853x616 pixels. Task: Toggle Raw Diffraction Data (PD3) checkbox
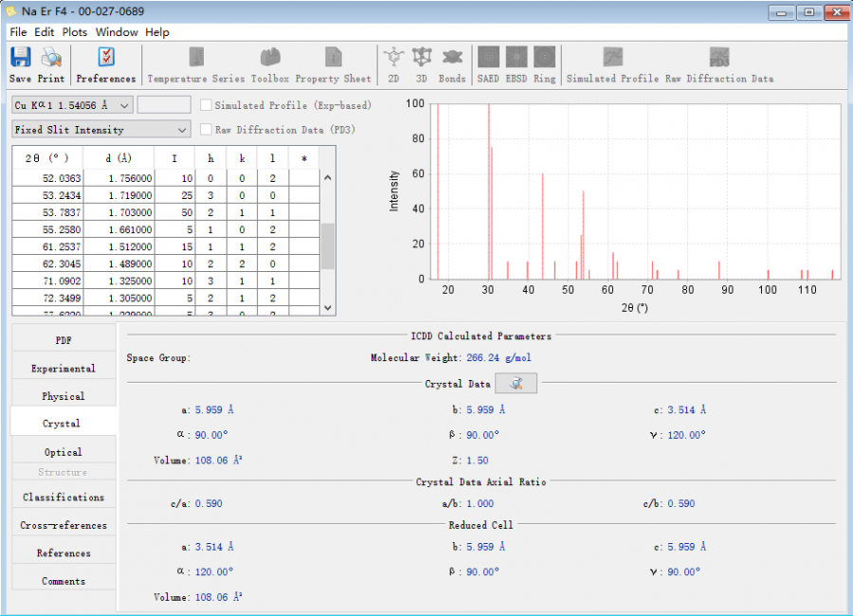tap(207, 129)
